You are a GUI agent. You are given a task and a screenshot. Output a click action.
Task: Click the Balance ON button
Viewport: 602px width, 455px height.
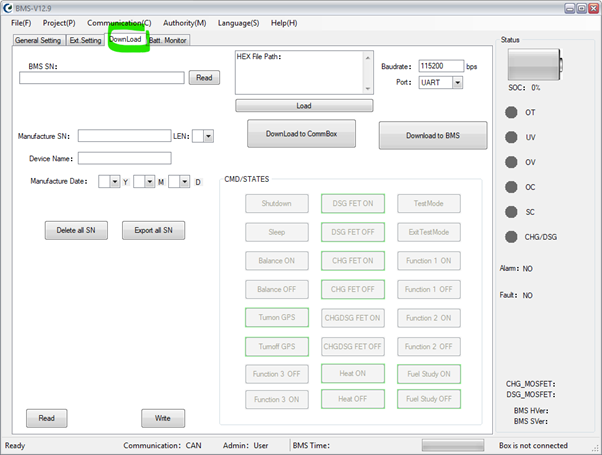[x=277, y=261]
